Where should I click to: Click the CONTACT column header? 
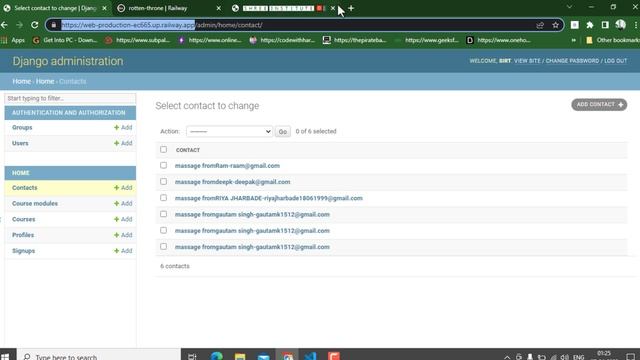tap(188, 150)
